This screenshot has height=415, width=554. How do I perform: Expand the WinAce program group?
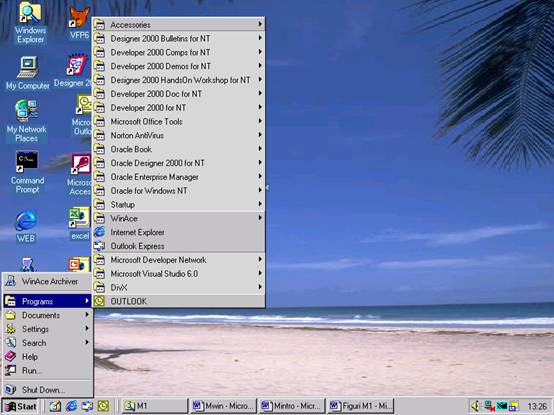pyautogui.click(x=178, y=218)
